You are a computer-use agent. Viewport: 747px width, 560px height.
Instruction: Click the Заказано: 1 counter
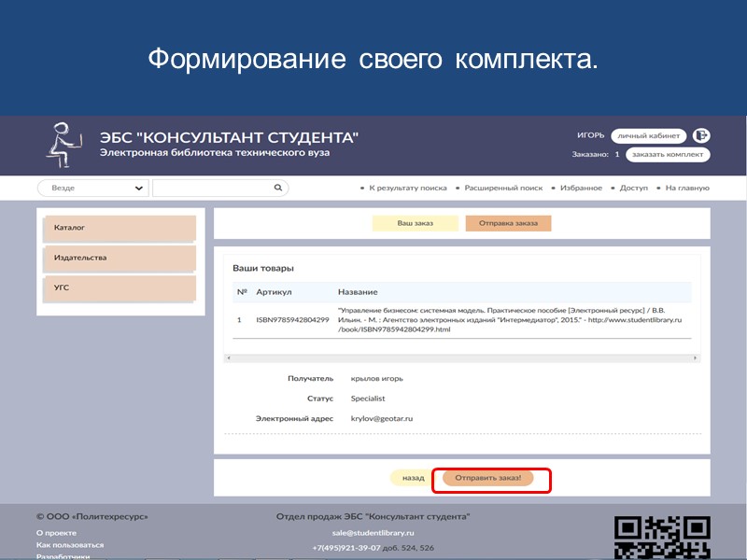point(596,154)
